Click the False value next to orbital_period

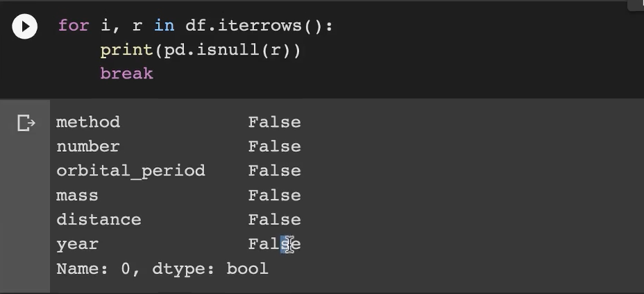(x=274, y=171)
